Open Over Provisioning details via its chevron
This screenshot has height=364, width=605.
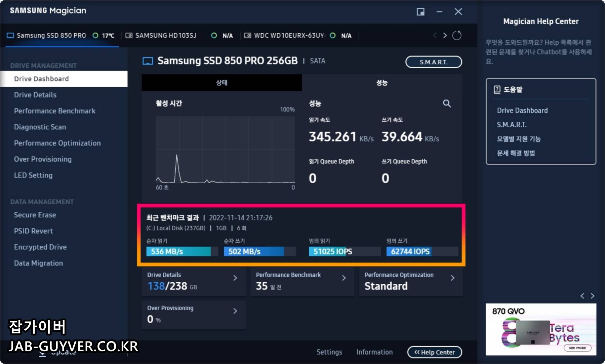coord(235,311)
